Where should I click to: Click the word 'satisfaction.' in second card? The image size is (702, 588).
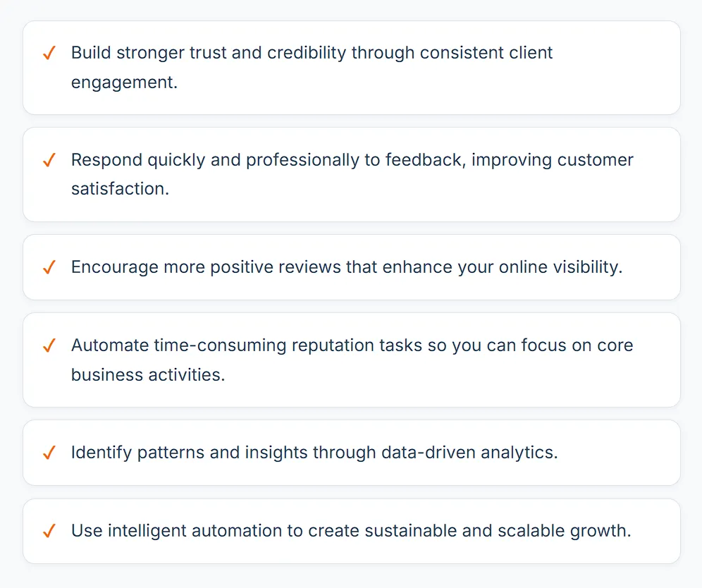(x=121, y=189)
